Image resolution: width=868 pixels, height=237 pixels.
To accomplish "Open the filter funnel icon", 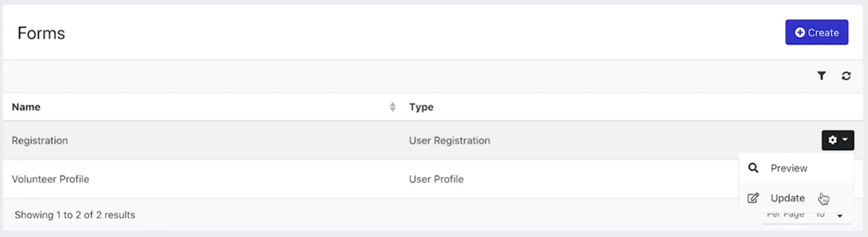I will coord(821,76).
